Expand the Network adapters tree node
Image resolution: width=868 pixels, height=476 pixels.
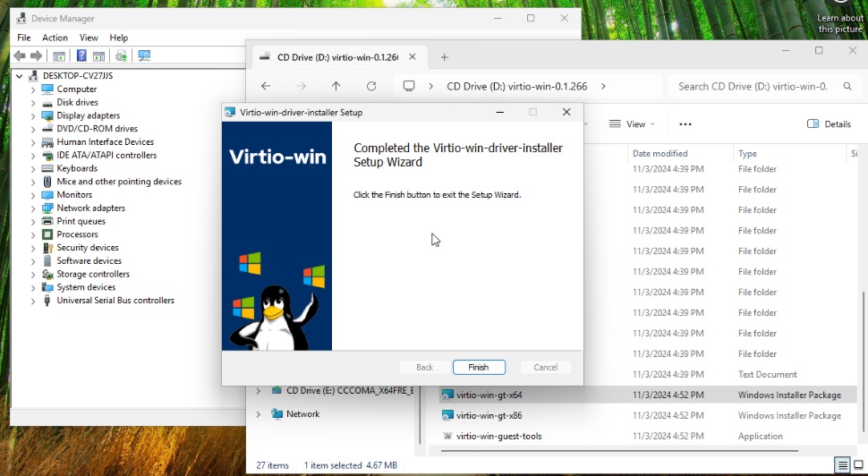[x=33, y=208]
